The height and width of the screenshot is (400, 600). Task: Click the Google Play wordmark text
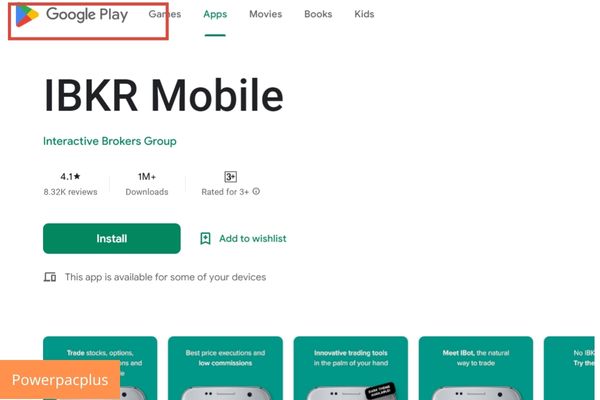(x=87, y=15)
